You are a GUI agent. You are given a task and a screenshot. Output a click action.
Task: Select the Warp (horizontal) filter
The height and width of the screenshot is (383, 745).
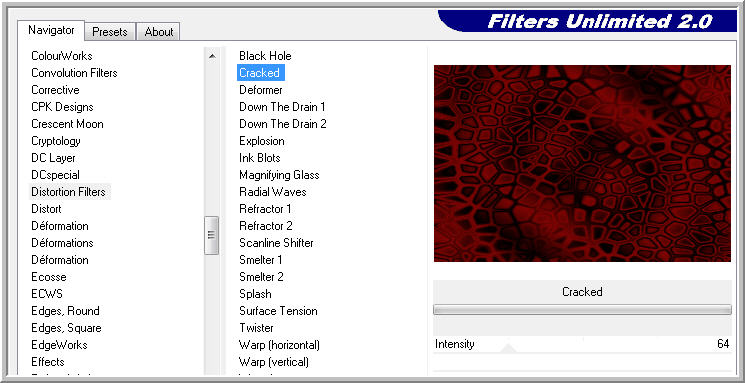pos(279,345)
